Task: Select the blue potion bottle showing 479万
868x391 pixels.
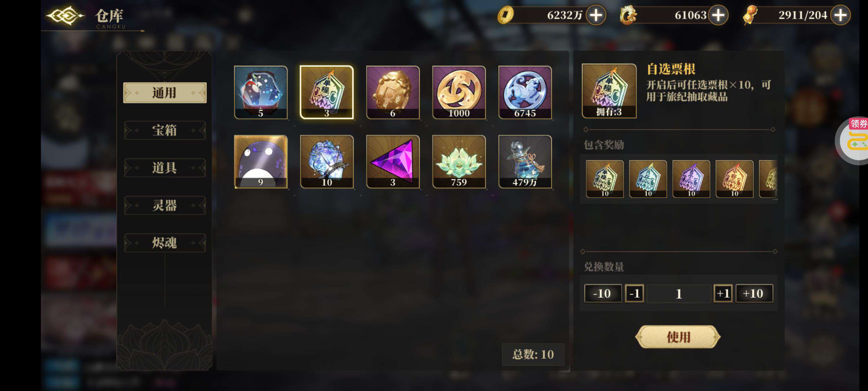Action: [x=525, y=162]
